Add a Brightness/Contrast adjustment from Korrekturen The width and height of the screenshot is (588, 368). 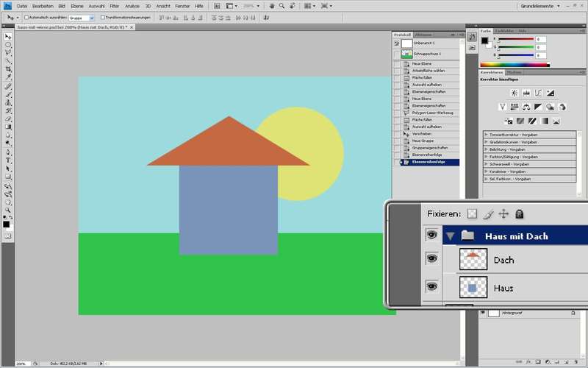coord(514,92)
